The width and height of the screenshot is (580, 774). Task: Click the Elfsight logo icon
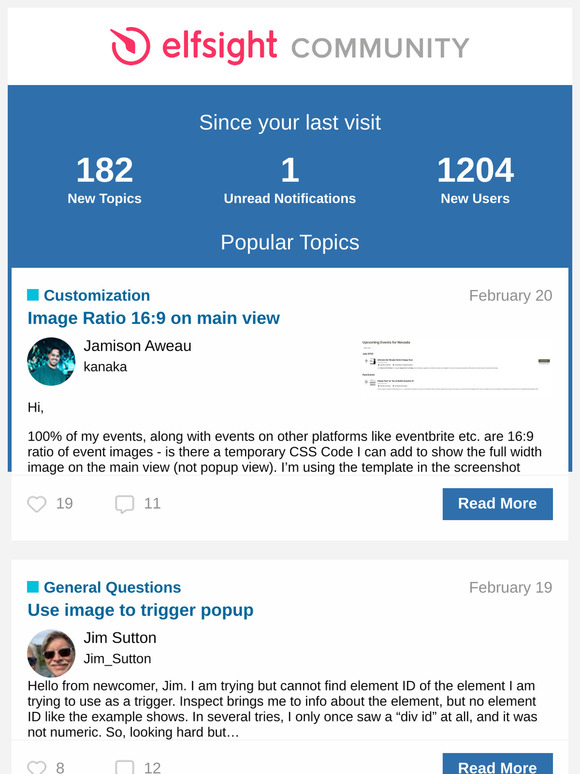pos(130,46)
